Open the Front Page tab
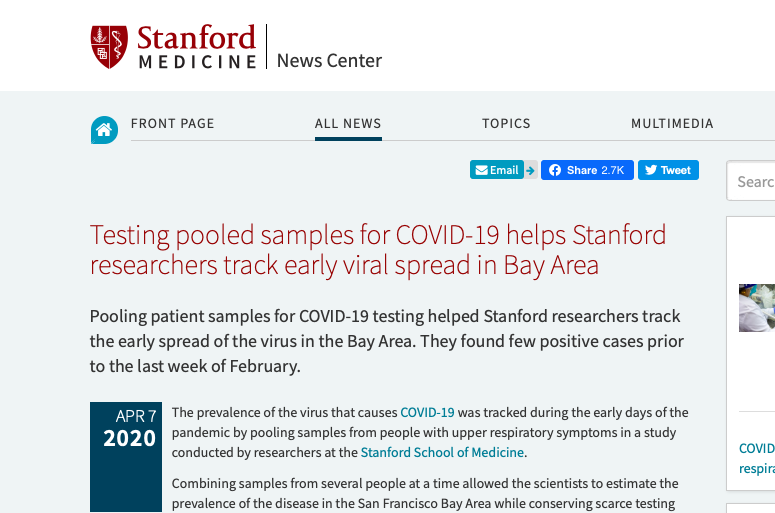 click(x=172, y=124)
